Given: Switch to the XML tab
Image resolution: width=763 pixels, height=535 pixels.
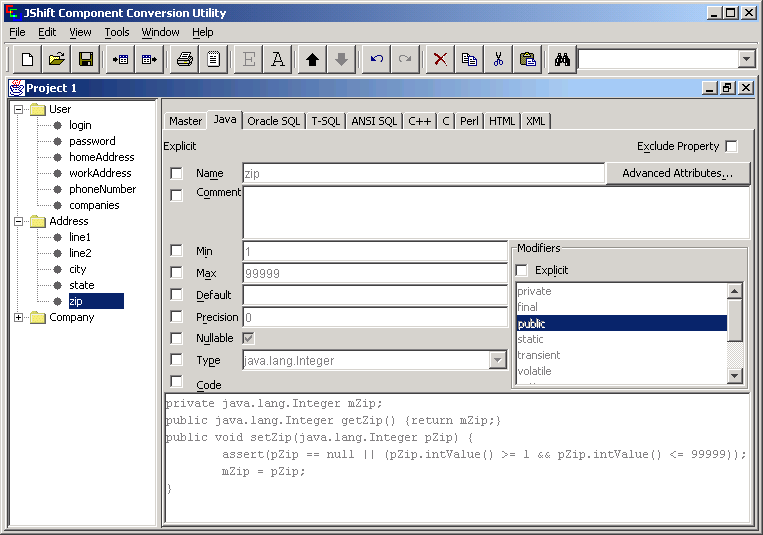Looking at the screenshot, I should point(535,121).
